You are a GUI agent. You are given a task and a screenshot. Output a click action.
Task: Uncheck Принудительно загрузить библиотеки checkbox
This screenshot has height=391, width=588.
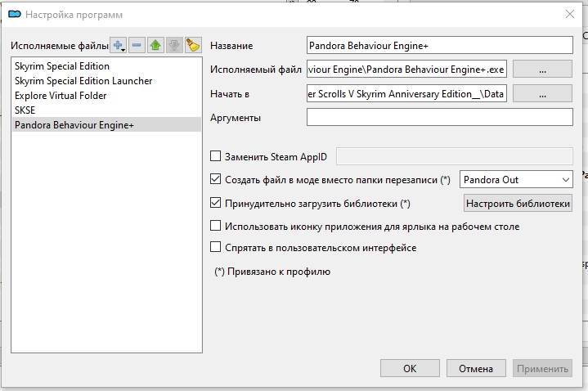(215, 203)
